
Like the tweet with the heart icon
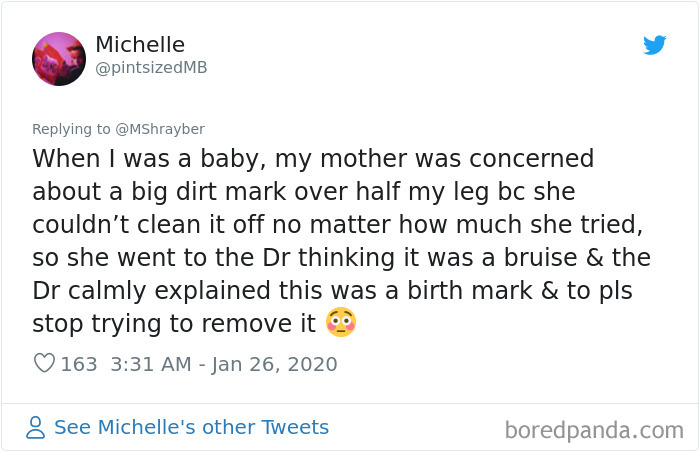tap(44, 364)
